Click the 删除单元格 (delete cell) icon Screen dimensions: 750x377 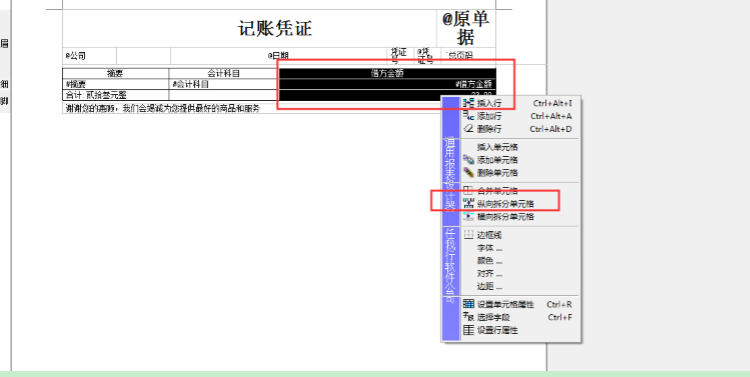coord(469,173)
